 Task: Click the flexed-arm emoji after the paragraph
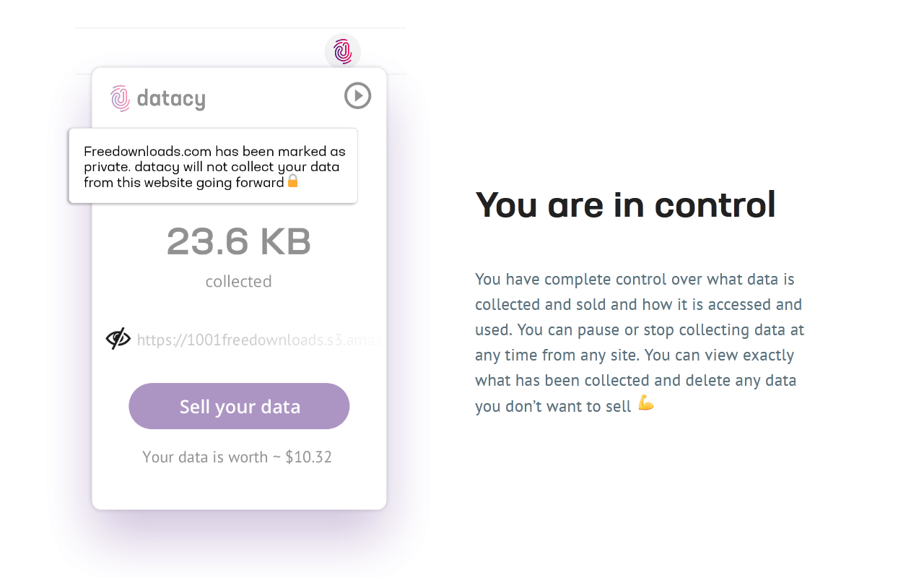click(645, 405)
